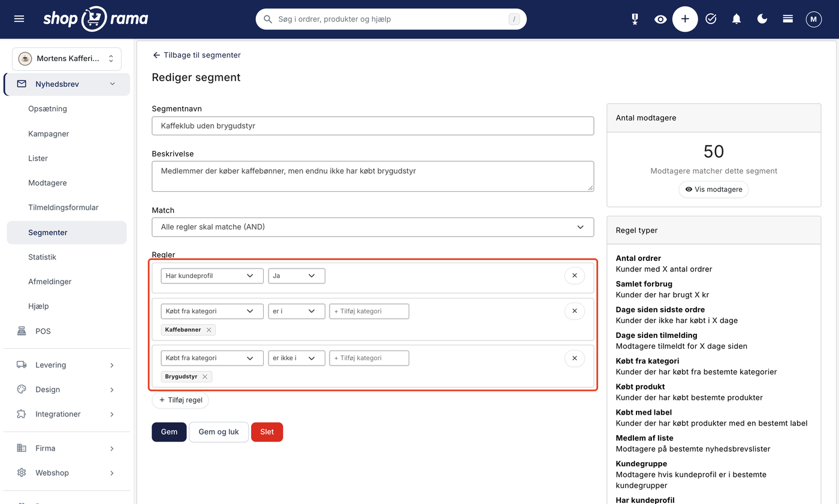Click the POS register icon
Image resolution: width=839 pixels, height=504 pixels.
coord(22,331)
